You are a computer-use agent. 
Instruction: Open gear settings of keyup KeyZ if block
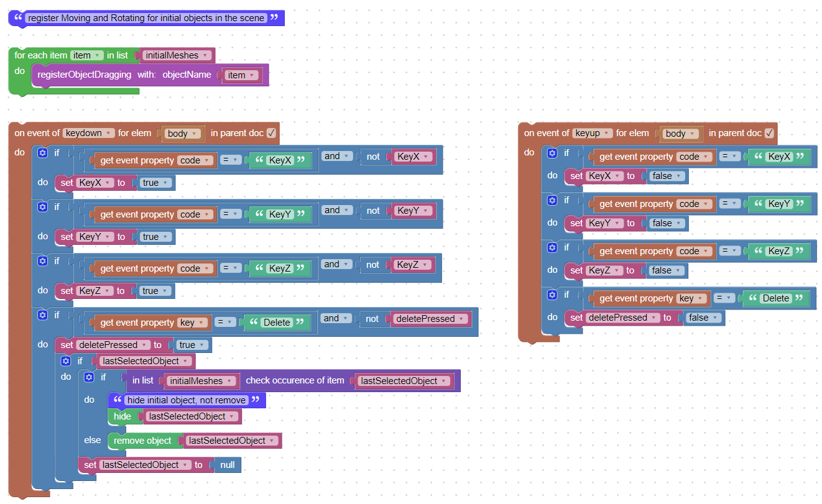pos(552,247)
